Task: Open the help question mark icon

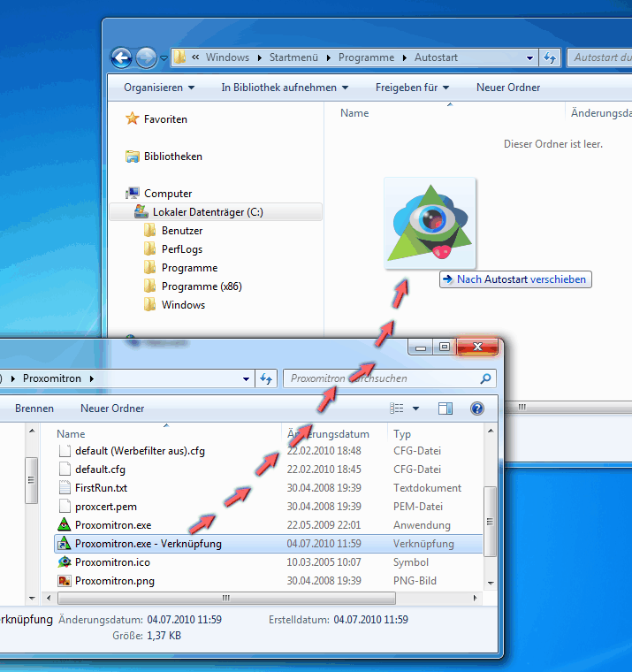Action: pyautogui.click(x=477, y=409)
